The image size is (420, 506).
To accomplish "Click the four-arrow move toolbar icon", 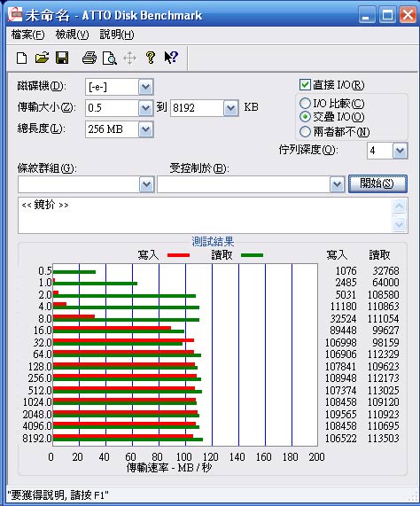I will coord(129,58).
